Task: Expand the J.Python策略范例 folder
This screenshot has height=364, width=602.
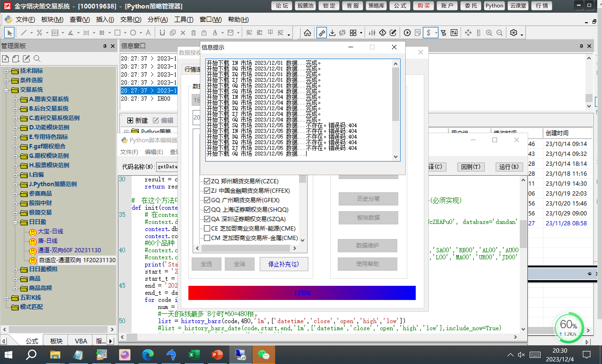Action: (x=15, y=185)
